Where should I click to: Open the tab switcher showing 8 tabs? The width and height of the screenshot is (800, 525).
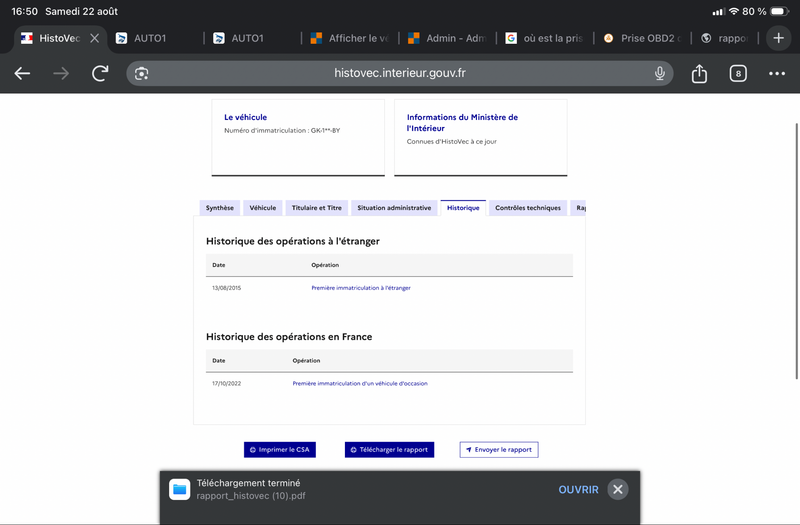click(738, 73)
